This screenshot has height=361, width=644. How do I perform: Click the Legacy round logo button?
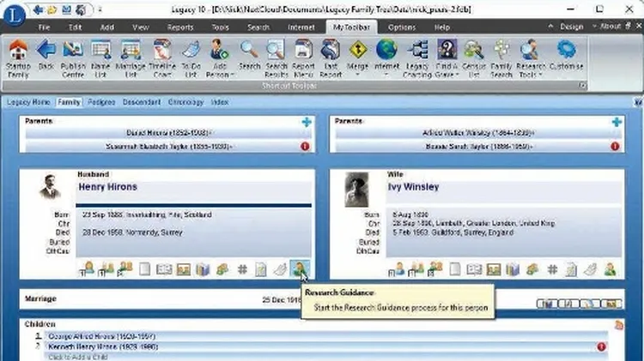[x=15, y=15]
